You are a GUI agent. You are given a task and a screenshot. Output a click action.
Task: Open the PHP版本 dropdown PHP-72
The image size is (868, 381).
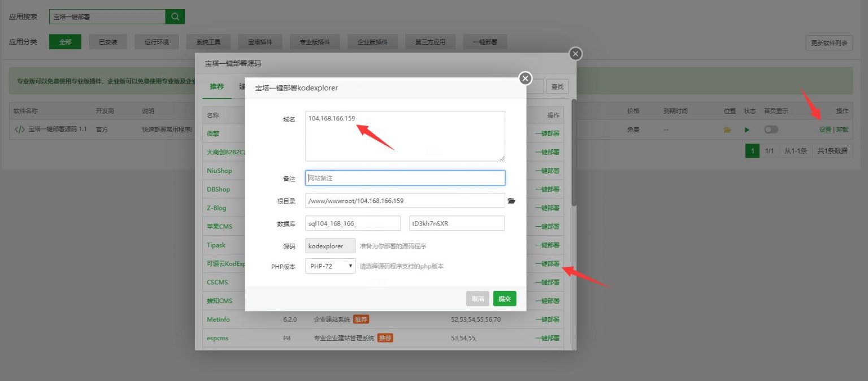pos(330,266)
